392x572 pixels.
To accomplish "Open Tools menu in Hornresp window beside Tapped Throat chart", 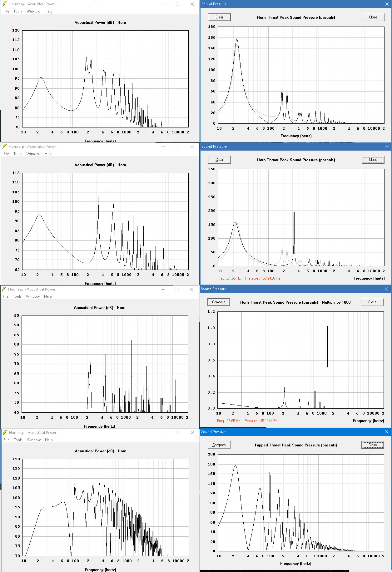I will click(18, 440).
